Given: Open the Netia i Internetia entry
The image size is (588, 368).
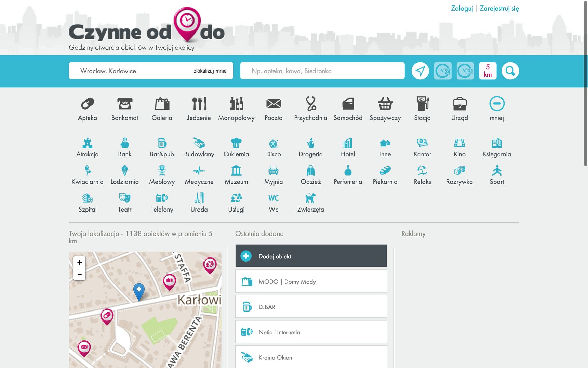Looking at the screenshot, I should pos(311,332).
